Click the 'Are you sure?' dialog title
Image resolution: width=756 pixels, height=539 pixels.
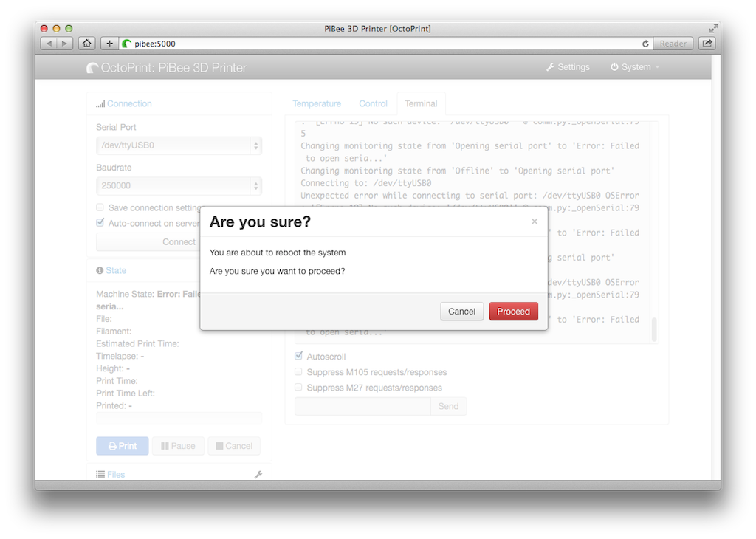click(261, 222)
